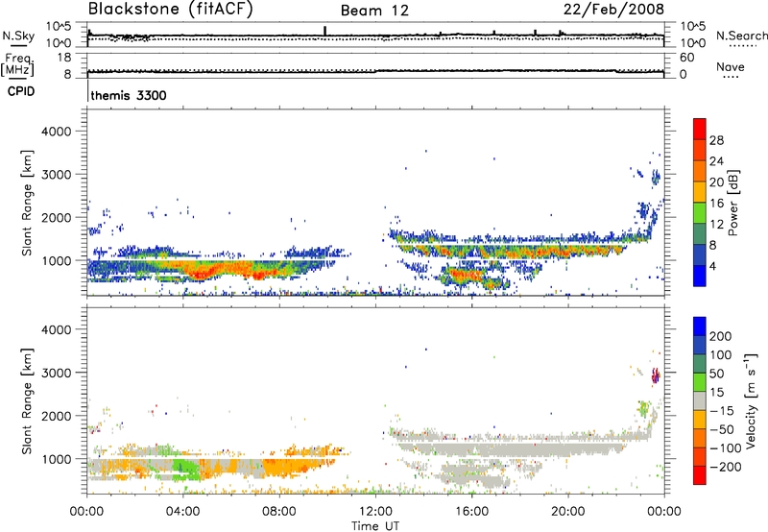
Task: Click the 'N.Sky' legend label
Action: (18, 36)
